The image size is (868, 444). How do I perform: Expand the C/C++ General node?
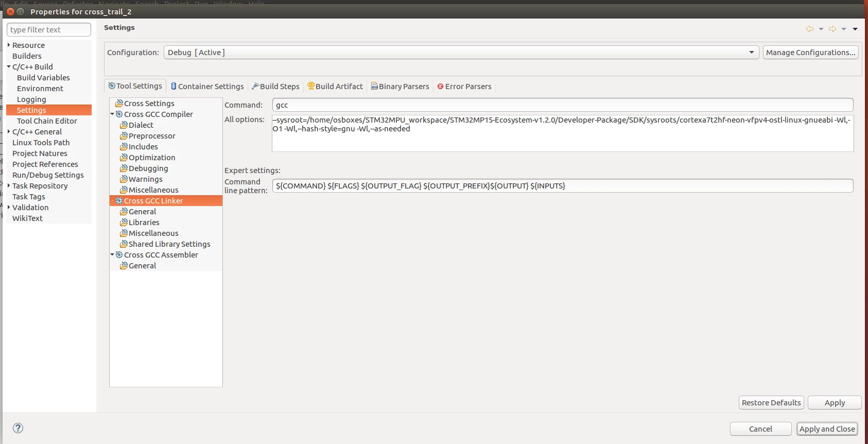pyautogui.click(x=9, y=132)
